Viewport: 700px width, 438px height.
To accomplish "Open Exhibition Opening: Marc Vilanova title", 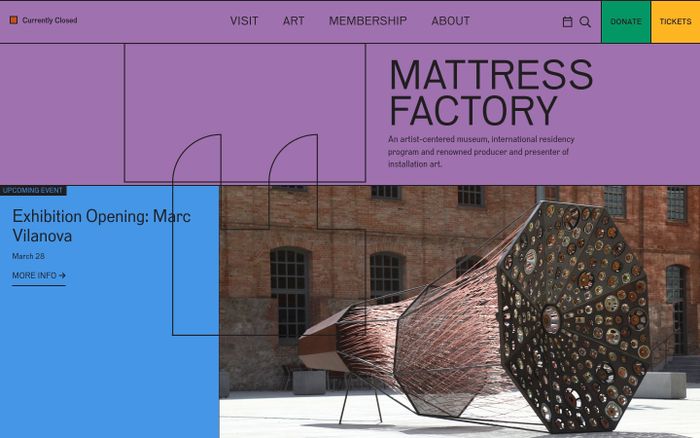I will (x=101, y=226).
